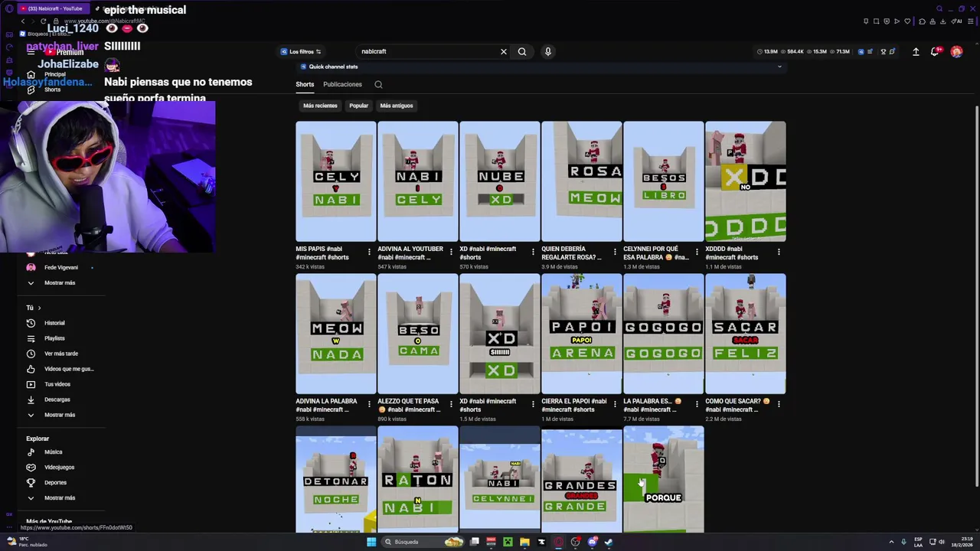Screen dimensions: 980x551
Task: Open Videojuegos under Explorar
Action: pos(58,468)
